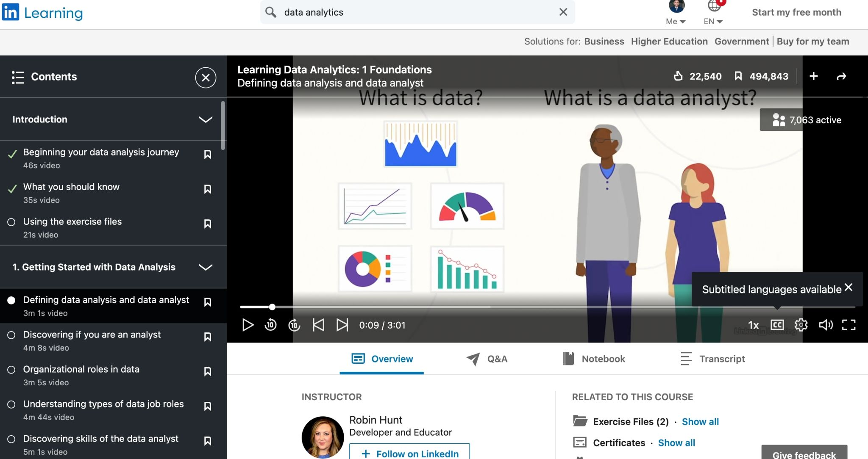Toggle closed captions CC button

pos(777,325)
